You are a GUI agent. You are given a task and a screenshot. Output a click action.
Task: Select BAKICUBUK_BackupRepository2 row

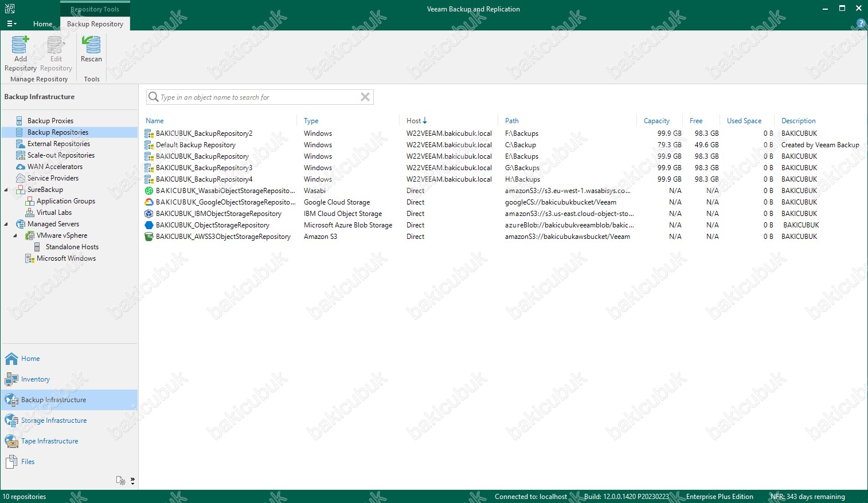[x=502, y=133]
